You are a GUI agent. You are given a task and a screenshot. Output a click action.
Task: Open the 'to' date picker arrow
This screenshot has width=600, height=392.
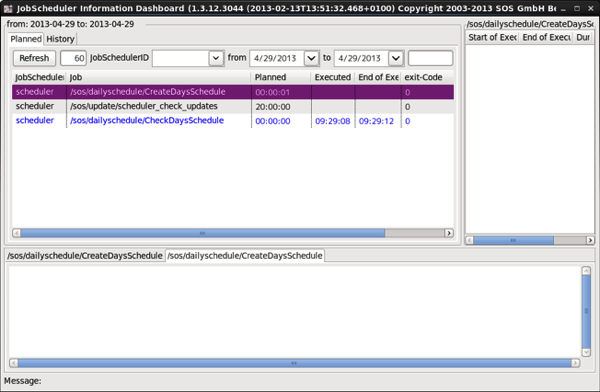point(396,58)
